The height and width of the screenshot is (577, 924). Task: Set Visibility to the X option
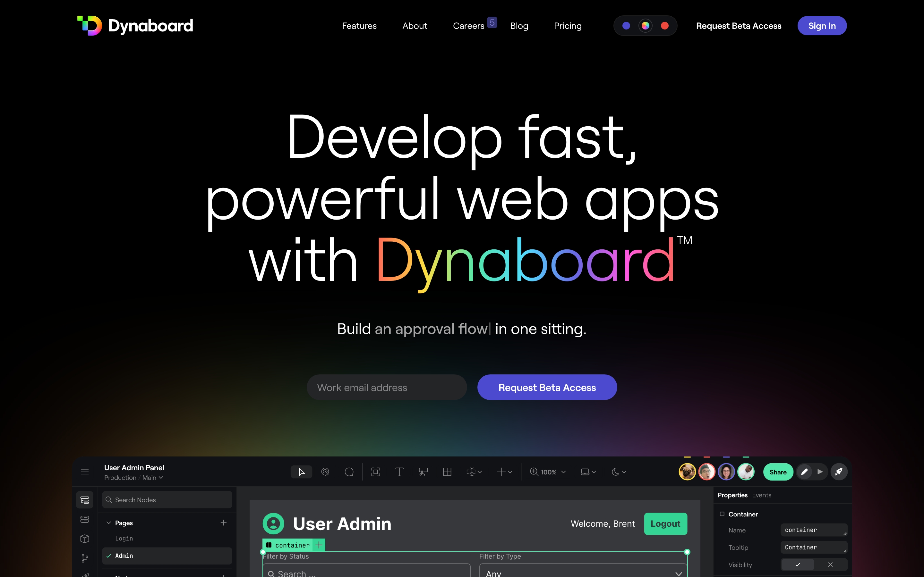(x=830, y=564)
